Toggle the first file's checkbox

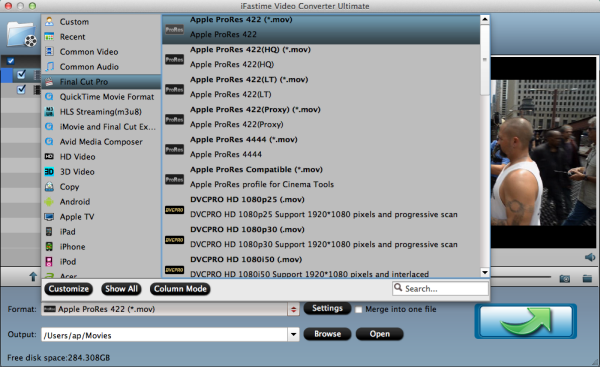coord(21,74)
